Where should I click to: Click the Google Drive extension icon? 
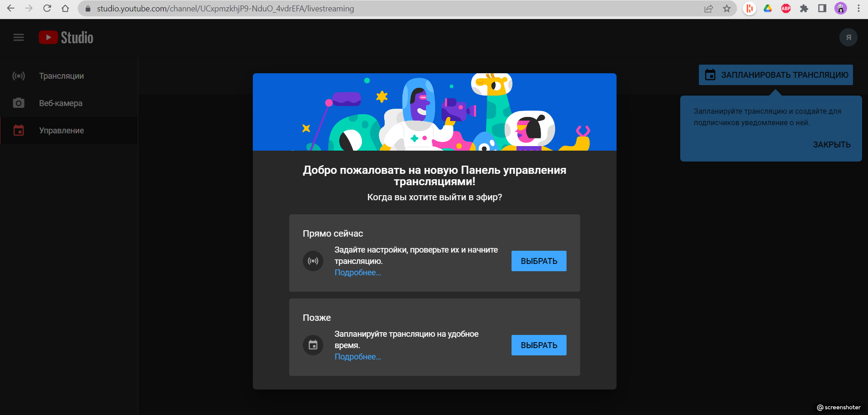768,9
